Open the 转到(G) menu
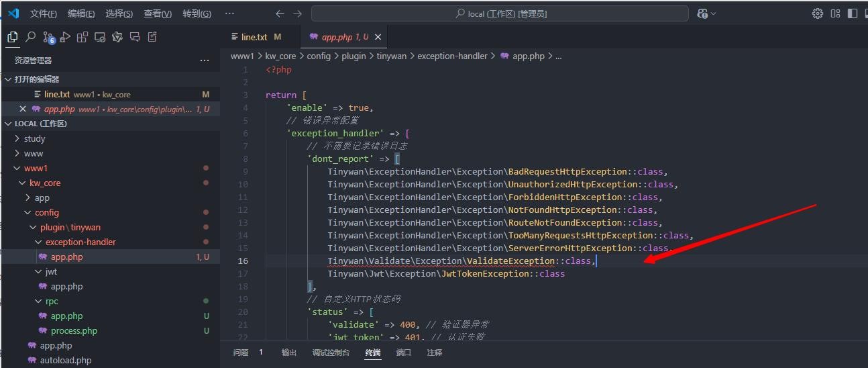Screen dimensions: 868x368 tap(197, 13)
